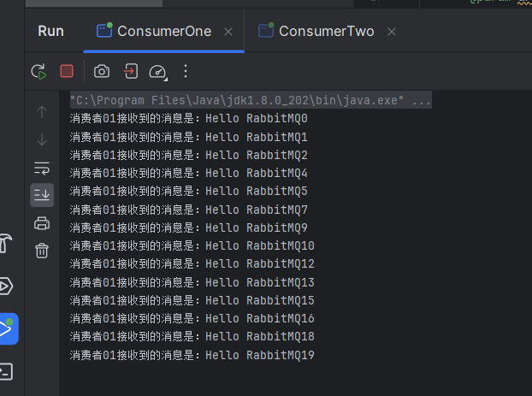This screenshot has height=396, width=532.
Task: Open the Build hammer tool window
Action: (6, 243)
